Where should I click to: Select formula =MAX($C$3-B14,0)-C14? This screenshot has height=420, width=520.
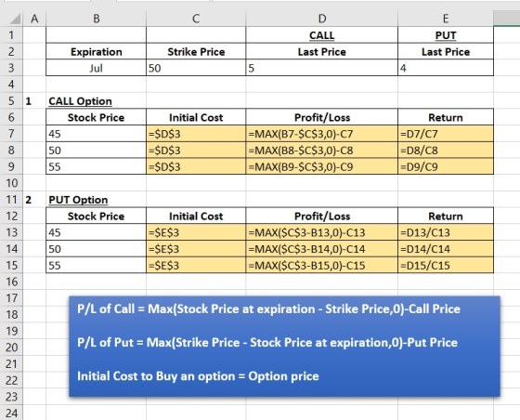tap(322, 248)
